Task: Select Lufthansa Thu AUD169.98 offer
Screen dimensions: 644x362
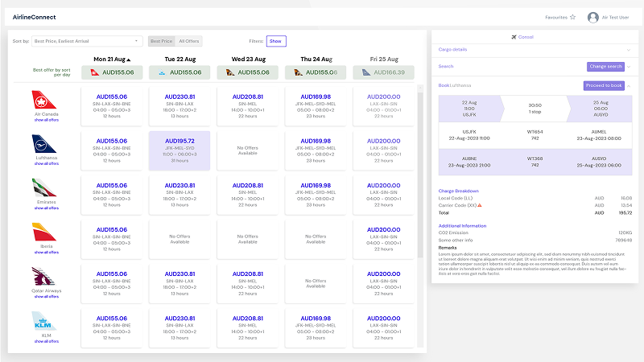Action: pyautogui.click(x=316, y=150)
